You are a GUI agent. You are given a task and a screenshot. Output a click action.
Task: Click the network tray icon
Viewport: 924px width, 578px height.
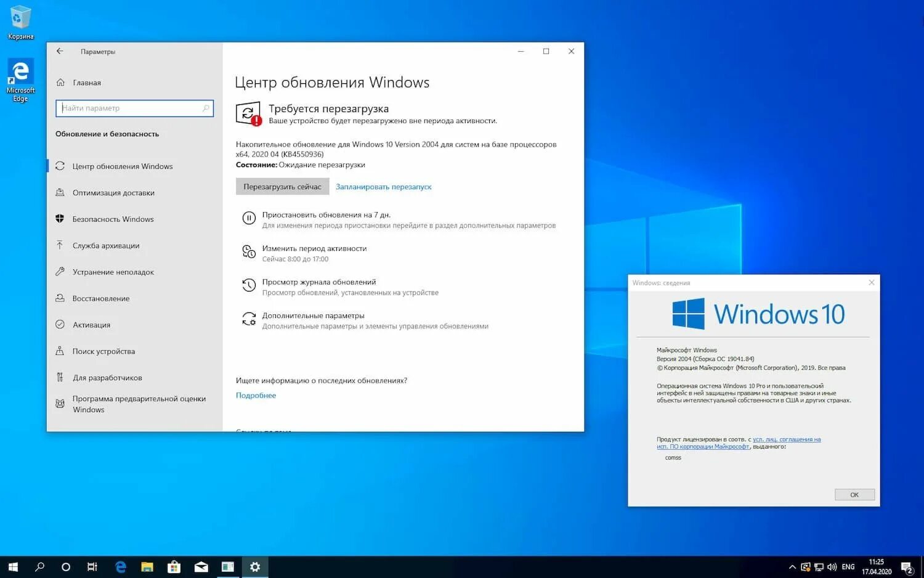[819, 567]
